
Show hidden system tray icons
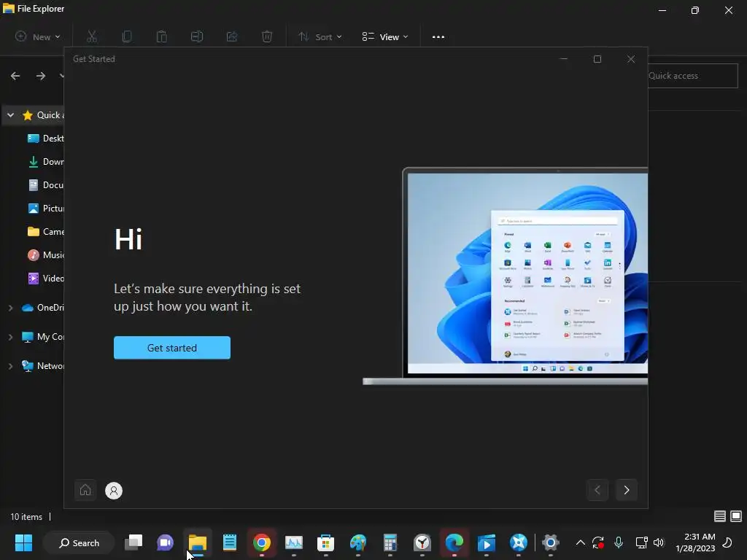coord(580,542)
